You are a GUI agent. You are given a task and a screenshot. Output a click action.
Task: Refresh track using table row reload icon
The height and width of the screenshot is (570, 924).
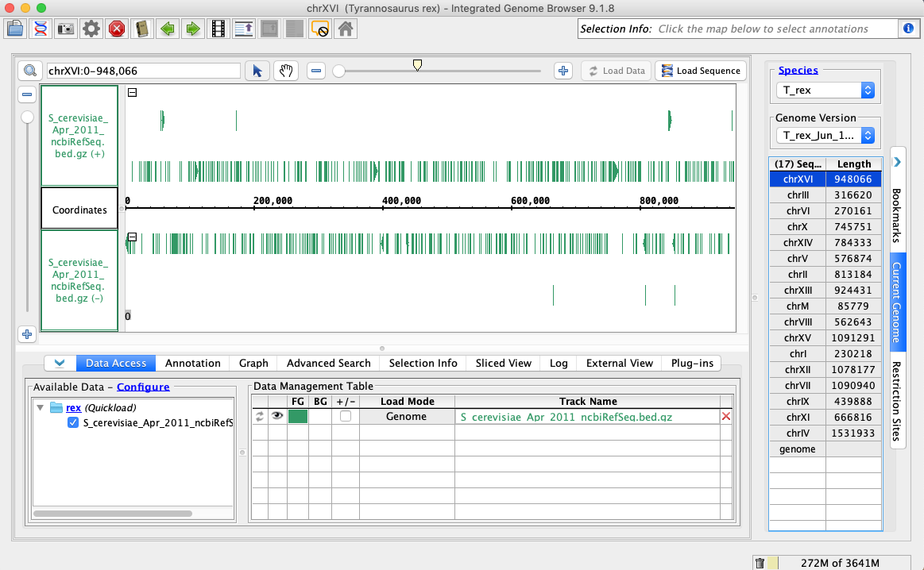pos(259,416)
